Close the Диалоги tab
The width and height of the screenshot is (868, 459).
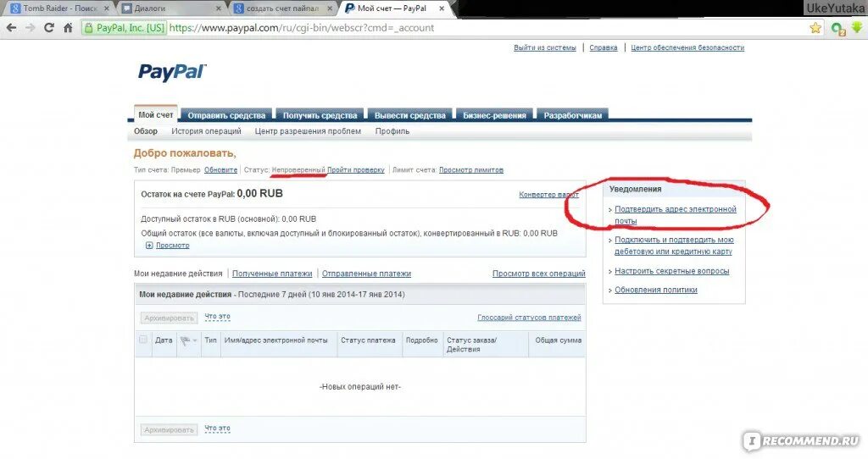(218, 8)
